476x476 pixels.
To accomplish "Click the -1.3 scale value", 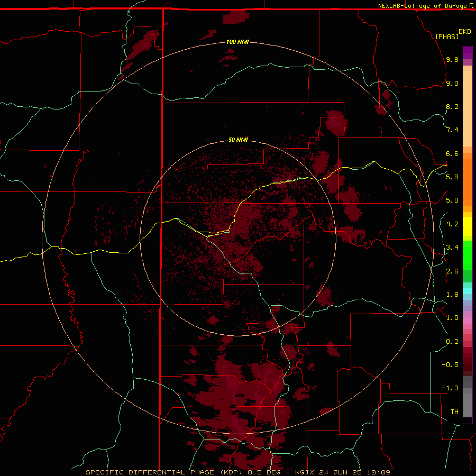I will 450,388.
